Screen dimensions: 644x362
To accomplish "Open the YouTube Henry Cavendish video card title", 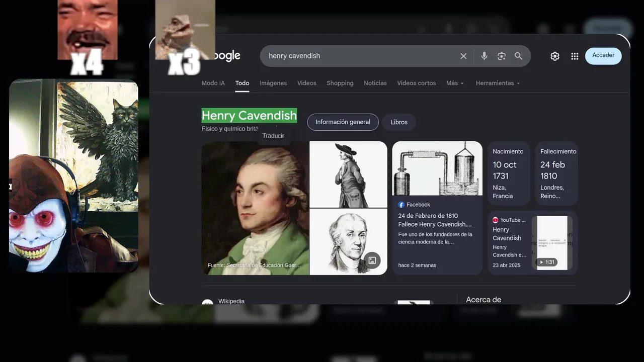I will [507, 234].
